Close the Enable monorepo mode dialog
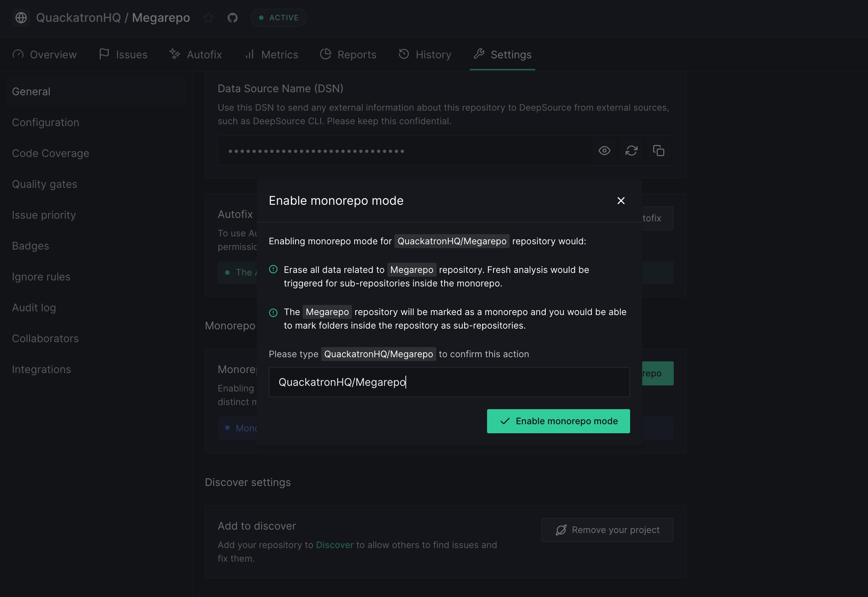The height and width of the screenshot is (597, 868). (x=621, y=201)
